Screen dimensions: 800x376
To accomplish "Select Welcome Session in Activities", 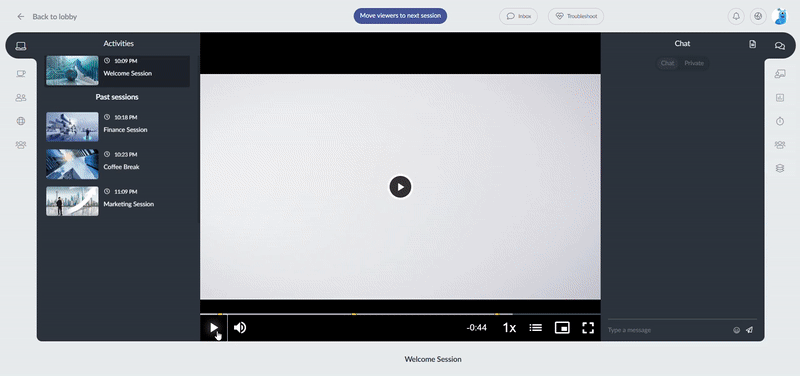I will [117, 70].
